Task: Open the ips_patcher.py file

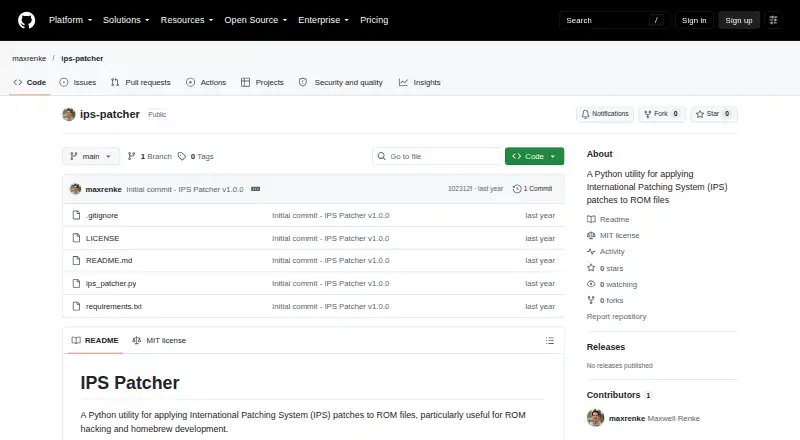Action: [111, 283]
